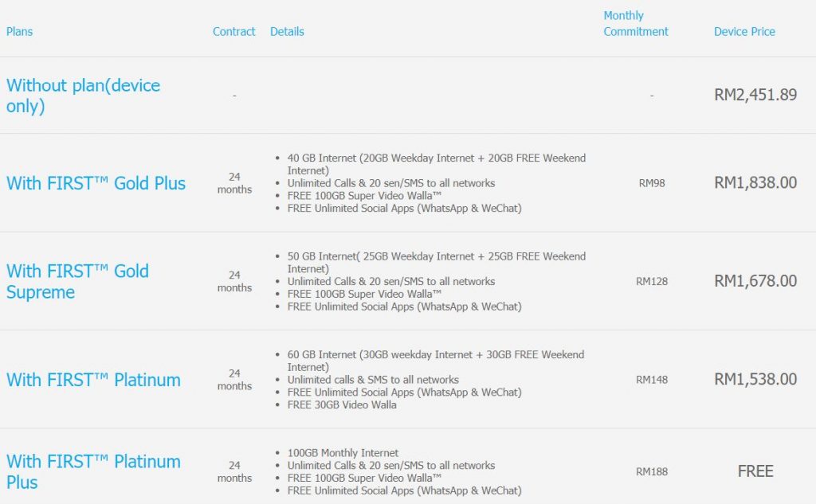Click the RM98 monthly commitment
816x504 pixels.
(652, 183)
